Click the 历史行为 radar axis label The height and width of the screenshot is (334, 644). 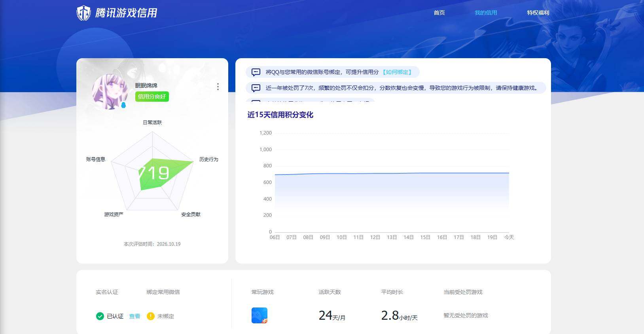coord(208,159)
